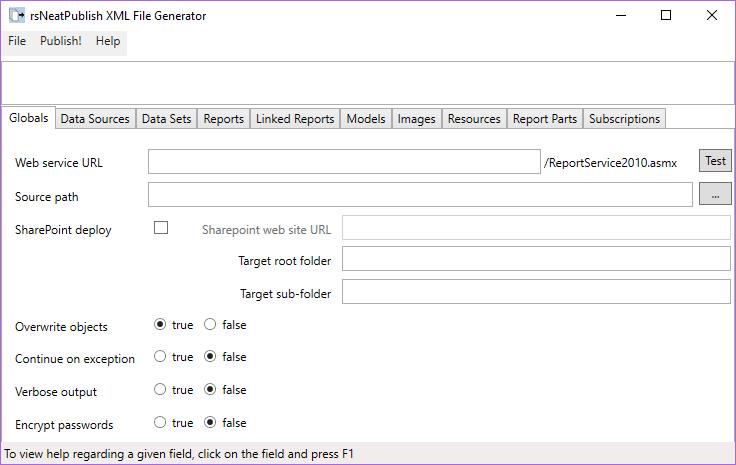The image size is (736, 465).
Task: Browse for source path with ellipsis button
Action: pyautogui.click(x=715, y=195)
